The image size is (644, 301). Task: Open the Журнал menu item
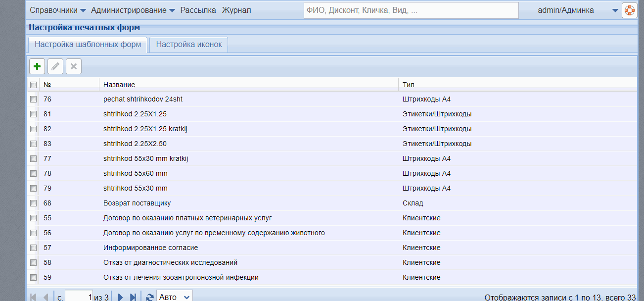(236, 10)
